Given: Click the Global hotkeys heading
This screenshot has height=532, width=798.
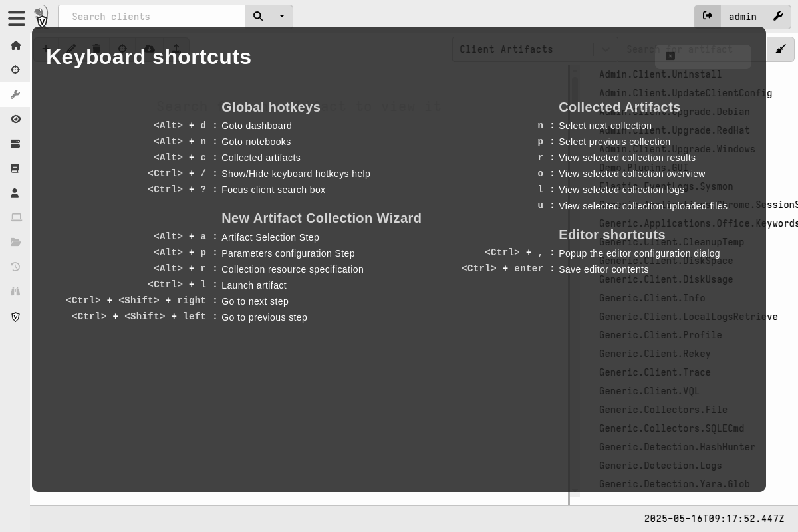Looking at the screenshot, I should (x=271, y=107).
